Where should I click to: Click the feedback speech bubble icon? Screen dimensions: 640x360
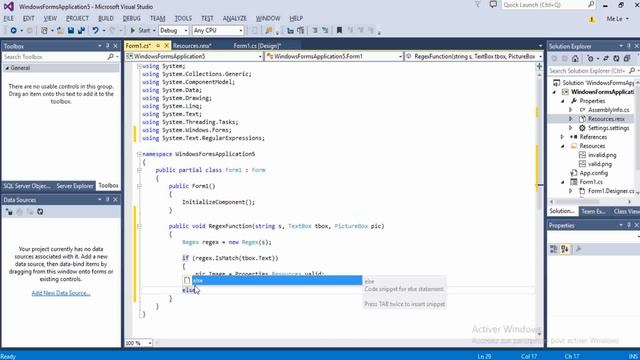[x=493, y=5]
